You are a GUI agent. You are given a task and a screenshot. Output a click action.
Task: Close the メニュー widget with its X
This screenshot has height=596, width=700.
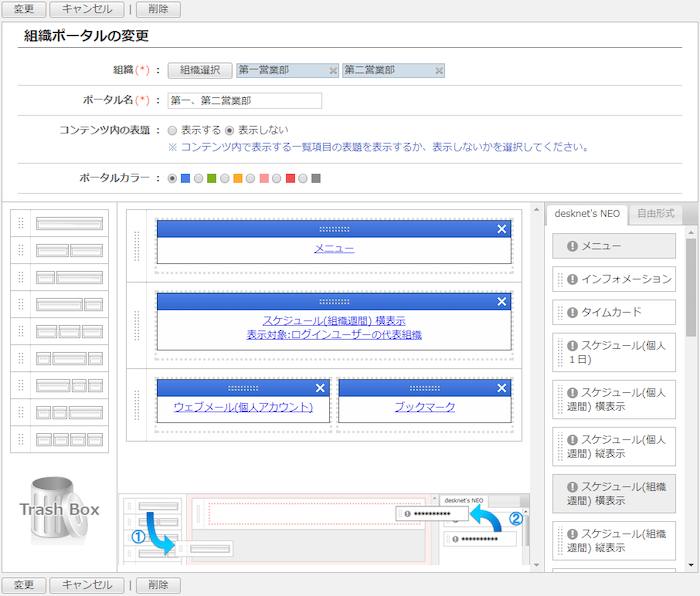(502, 229)
